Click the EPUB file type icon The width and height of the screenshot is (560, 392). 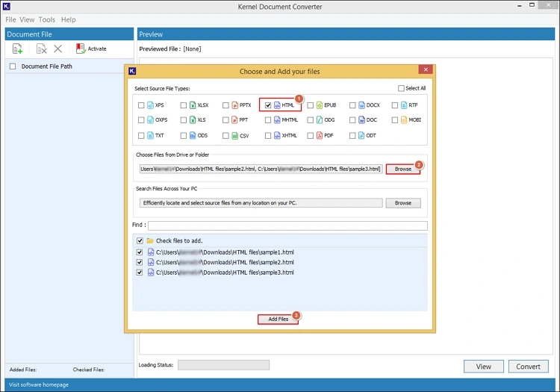(x=319, y=105)
